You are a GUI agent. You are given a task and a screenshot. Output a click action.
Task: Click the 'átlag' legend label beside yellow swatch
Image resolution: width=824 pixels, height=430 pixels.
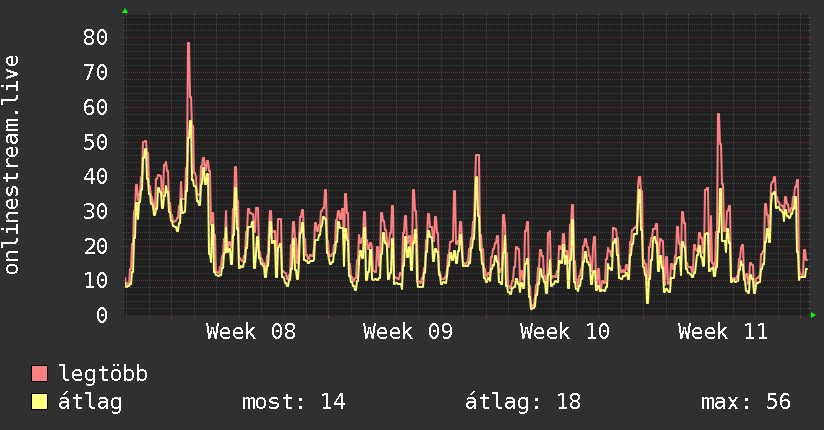pos(90,402)
